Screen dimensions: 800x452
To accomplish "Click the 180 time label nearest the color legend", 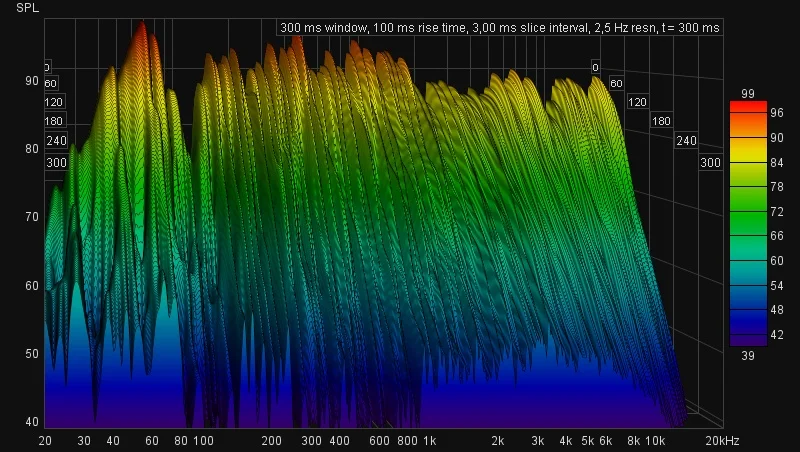I will click(x=661, y=121).
